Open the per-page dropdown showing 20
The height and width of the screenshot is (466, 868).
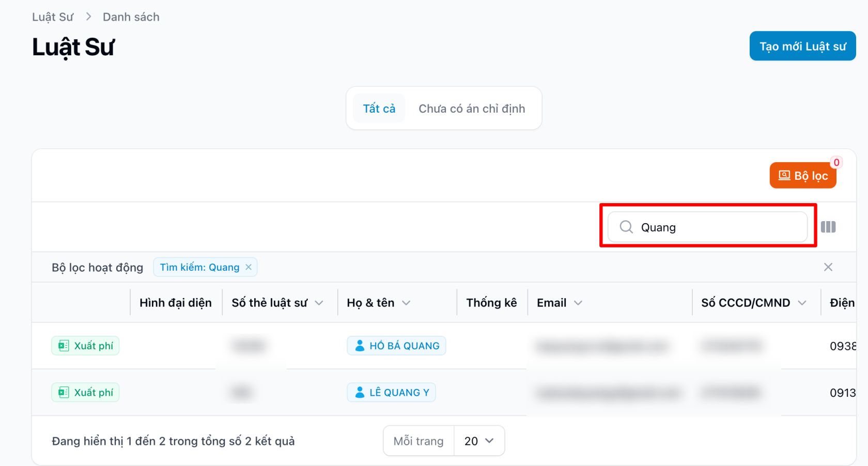pos(478,441)
